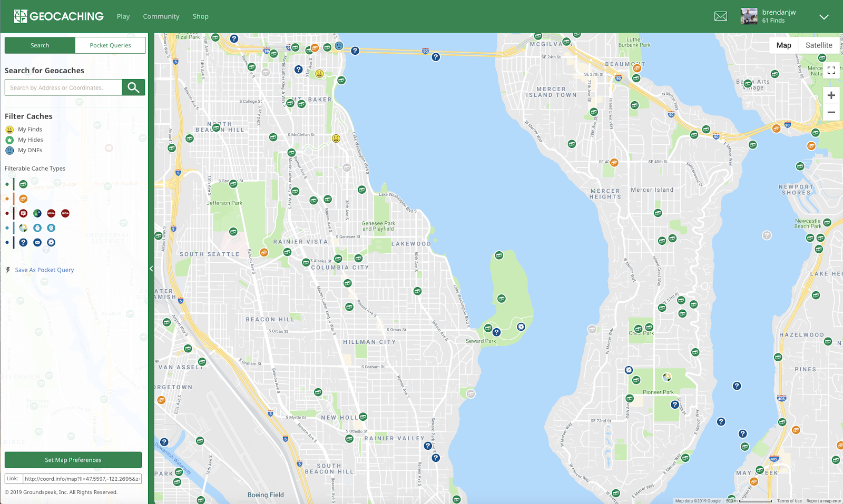This screenshot has width=843, height=504.
Task: Open the Wherigo marker in Seward Park
Action: coord(521,327)
